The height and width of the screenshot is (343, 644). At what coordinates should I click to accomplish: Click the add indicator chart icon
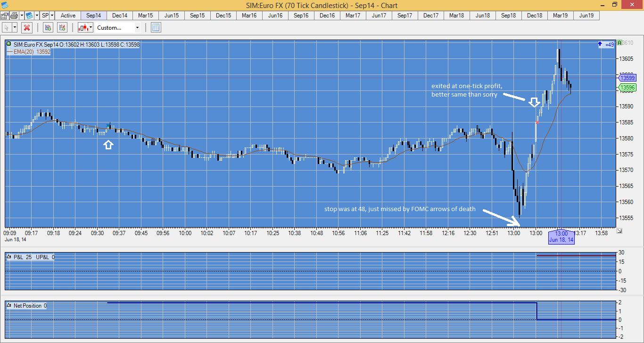48,27
